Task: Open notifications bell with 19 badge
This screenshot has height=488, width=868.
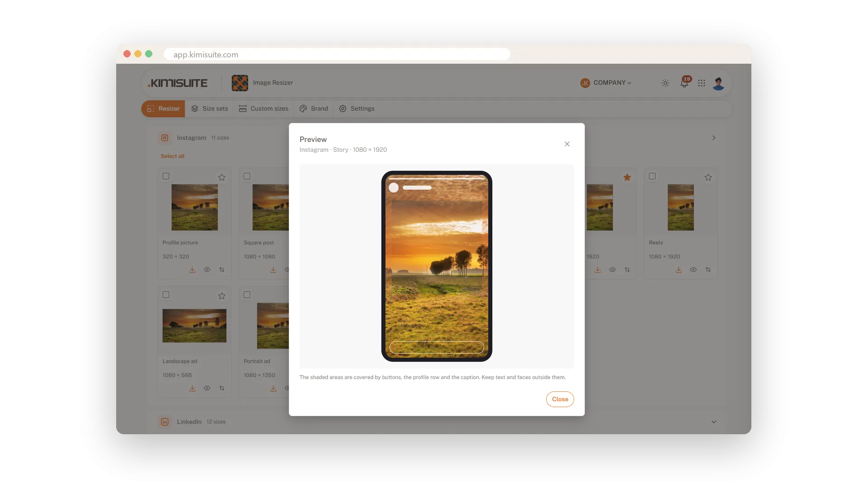Action: [685, 82]
